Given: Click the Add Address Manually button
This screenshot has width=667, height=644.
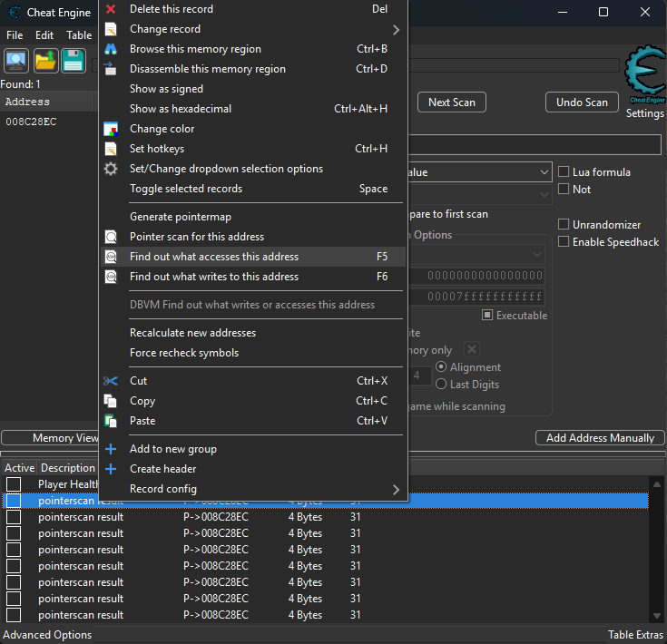Looking at the screenshot, I should tap(599, 438).
